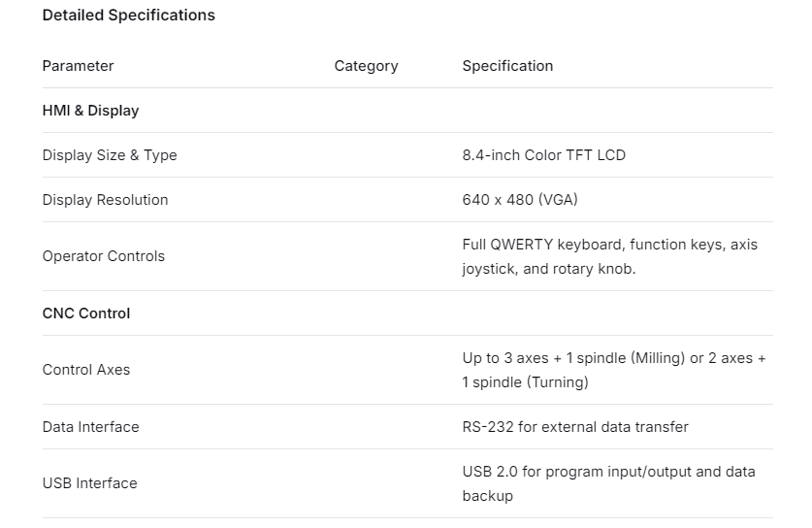Click the 8.4-inch Color TFT LCD value

tap(543, 155)
